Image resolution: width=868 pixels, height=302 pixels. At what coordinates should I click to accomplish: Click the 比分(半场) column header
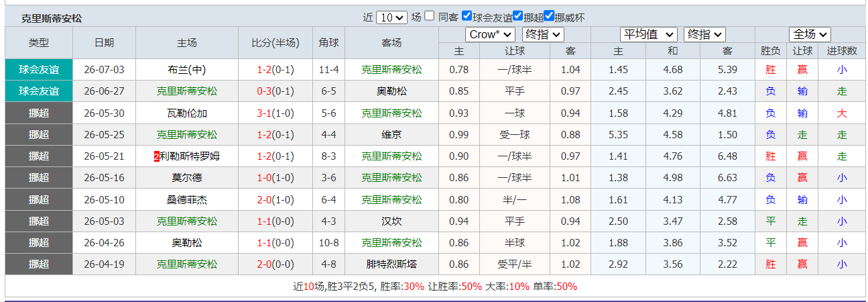[275, 42]
